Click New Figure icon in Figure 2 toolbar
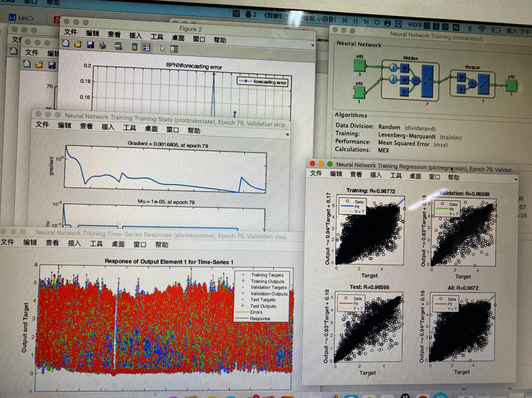 [x=66, y=43]
